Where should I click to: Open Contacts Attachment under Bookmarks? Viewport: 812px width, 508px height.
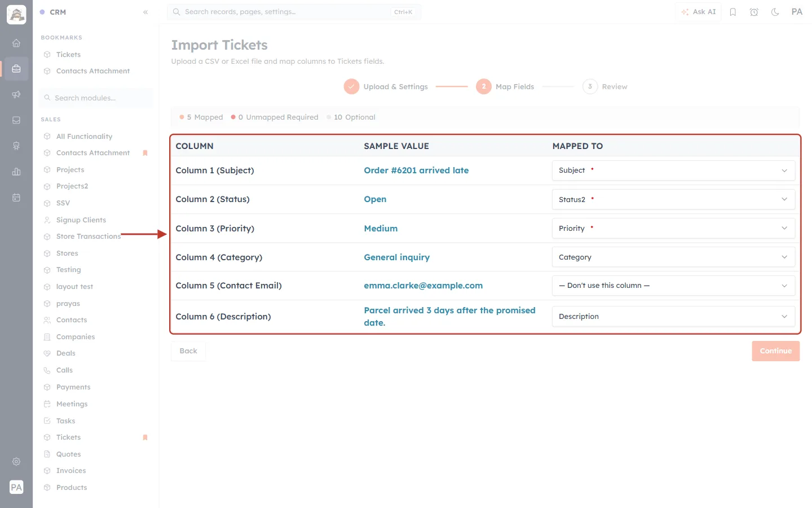[93, 71]
